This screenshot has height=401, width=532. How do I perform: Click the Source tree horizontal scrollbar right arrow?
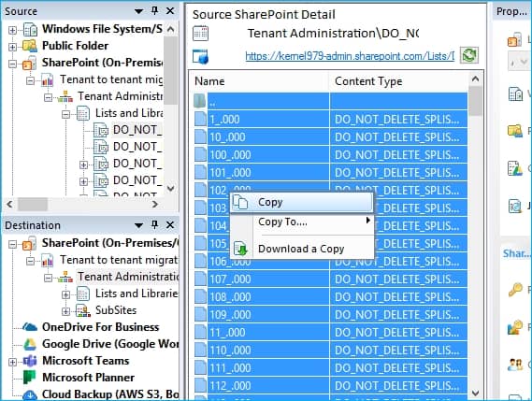[154, 204]
